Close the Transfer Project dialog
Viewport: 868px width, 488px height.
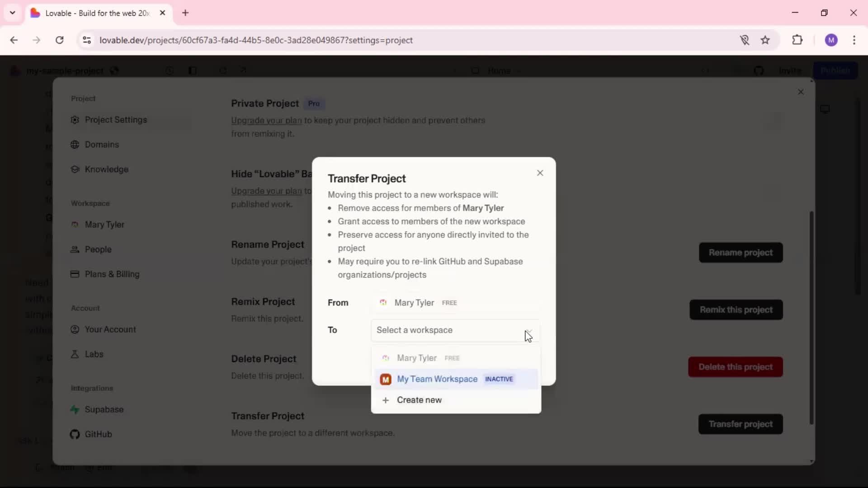tap(540, 173)
